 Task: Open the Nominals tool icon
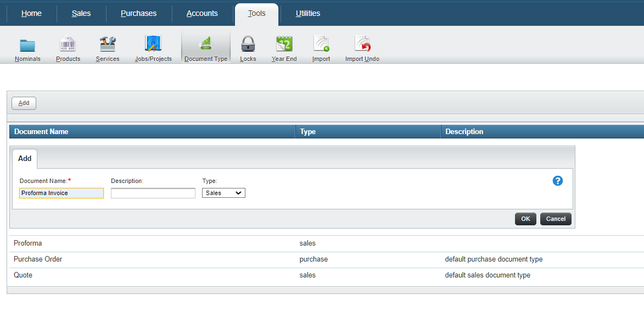(27, 45)
